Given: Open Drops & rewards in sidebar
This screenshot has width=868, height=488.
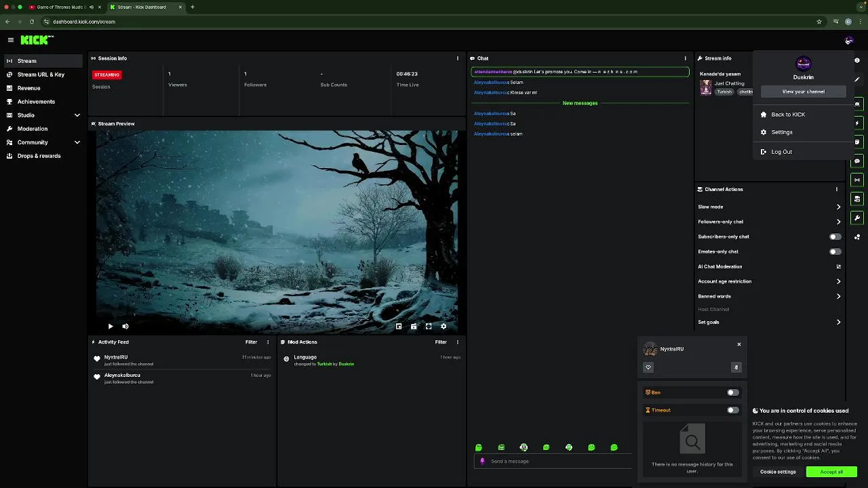Looking at the screenshot, I should click(43, 156).
